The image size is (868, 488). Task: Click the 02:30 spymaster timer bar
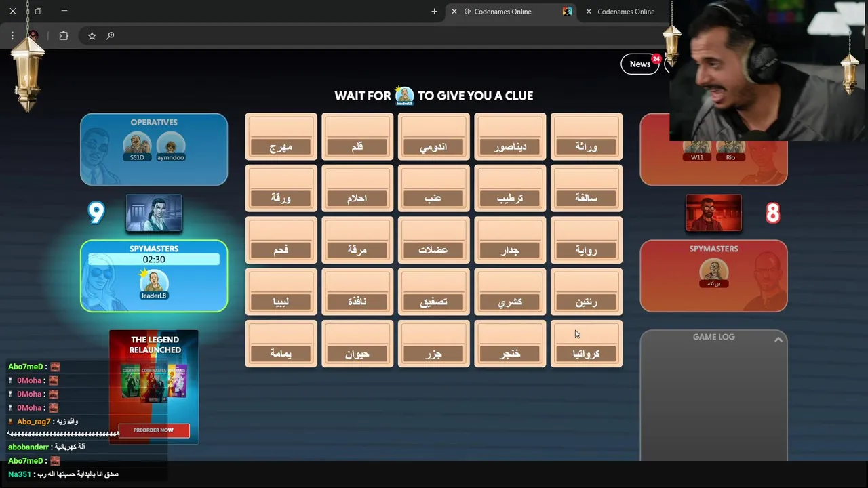click(154, 259)
